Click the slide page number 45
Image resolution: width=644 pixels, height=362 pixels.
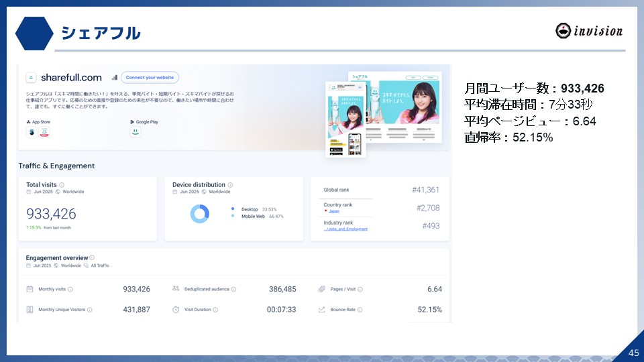coord(634,353)
